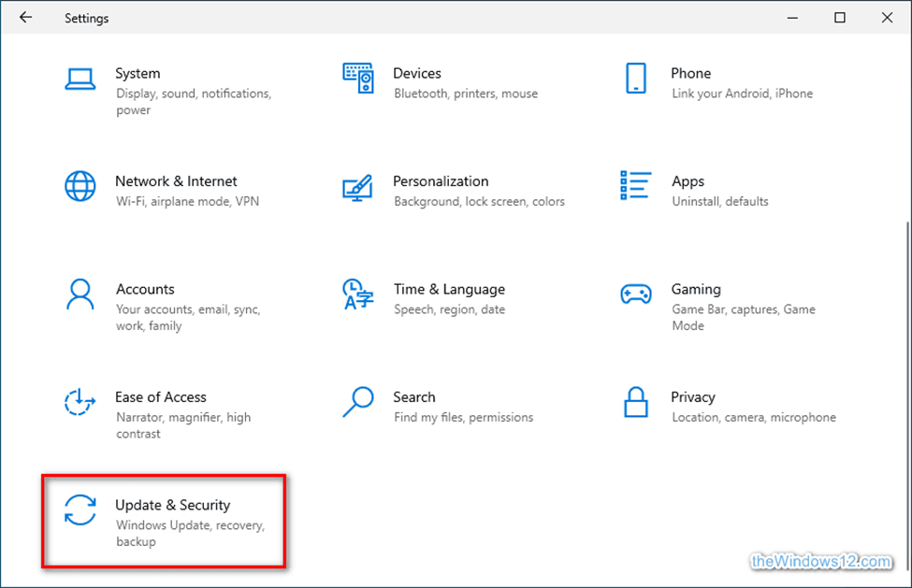Click the Gaming controller icon
This screenshot has width=912, height=588.
click(x=636, y=294)
